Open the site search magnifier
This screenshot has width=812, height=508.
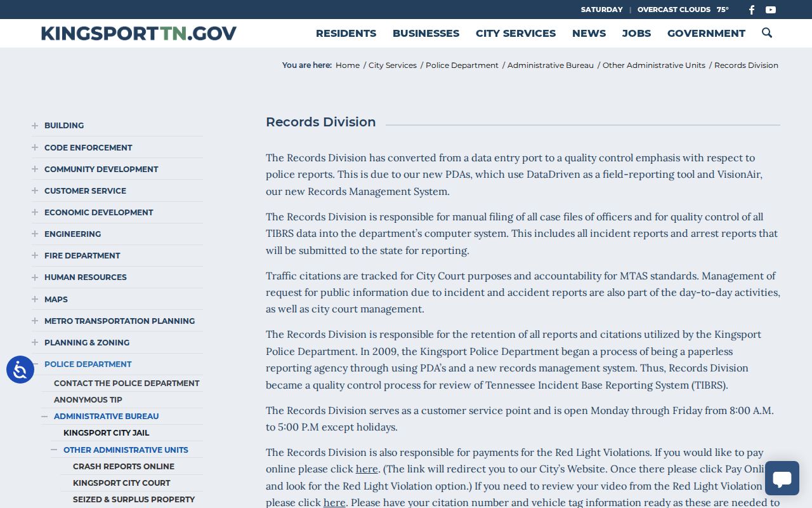767,33
